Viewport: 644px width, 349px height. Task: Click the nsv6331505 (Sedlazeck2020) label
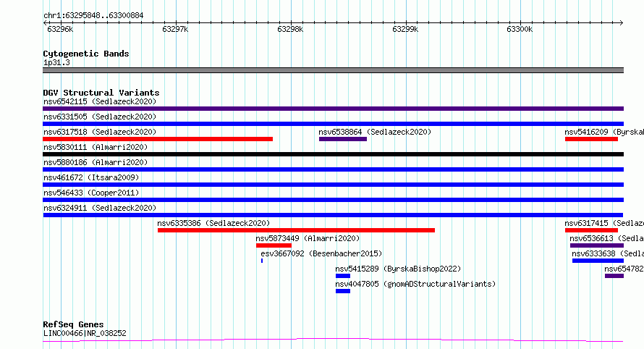click(x=100, y=117)
